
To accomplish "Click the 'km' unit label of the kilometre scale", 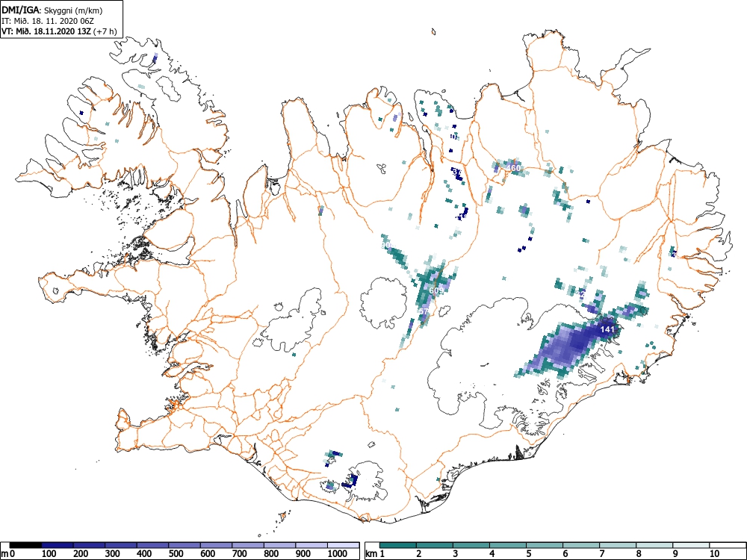I will coord(371,554).
